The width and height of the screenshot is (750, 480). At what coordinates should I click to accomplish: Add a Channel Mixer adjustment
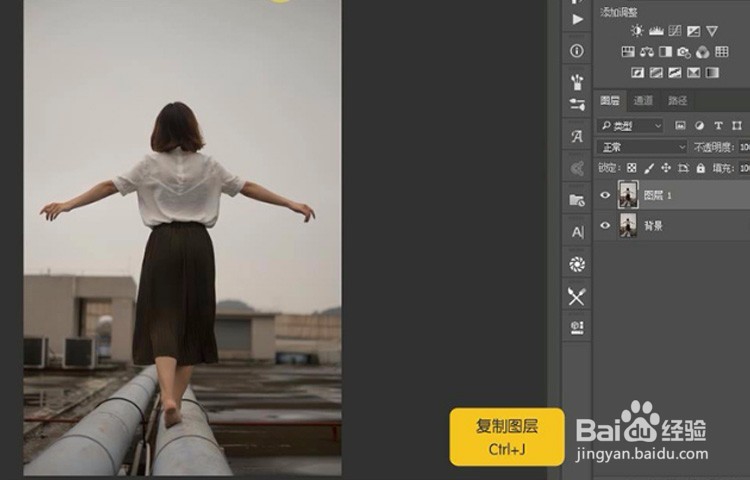click(x=702, y=52)
